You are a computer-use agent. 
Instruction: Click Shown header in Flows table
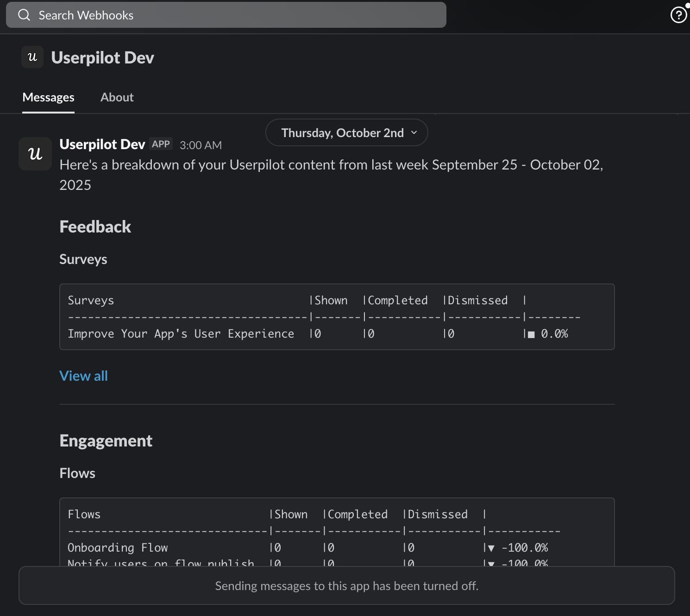point(291,515)
